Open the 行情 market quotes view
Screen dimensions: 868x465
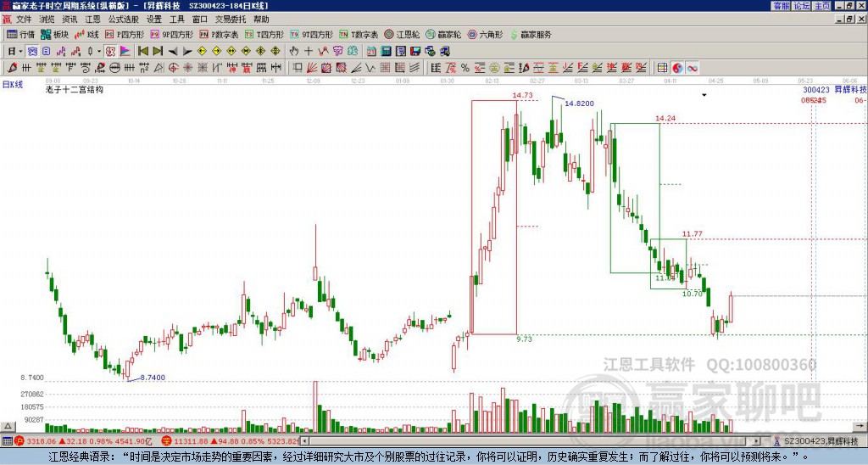click(20, 34)
